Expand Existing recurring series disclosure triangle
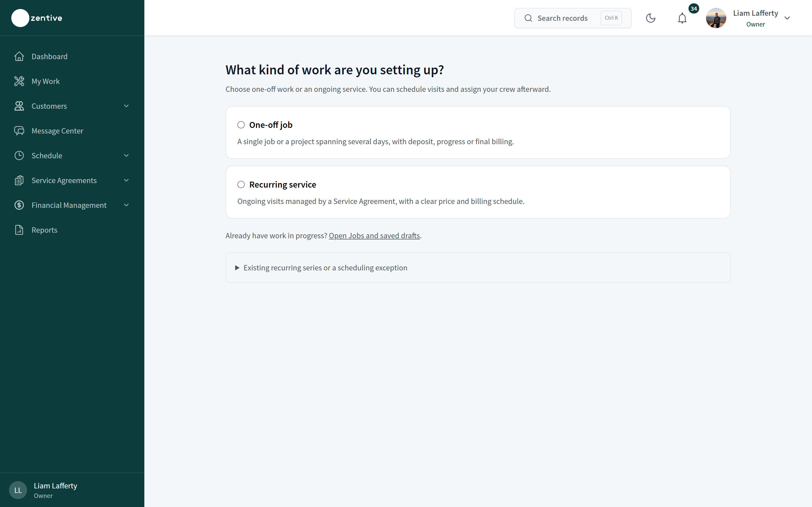Screen dimensions: 812x507 point(237,268)
